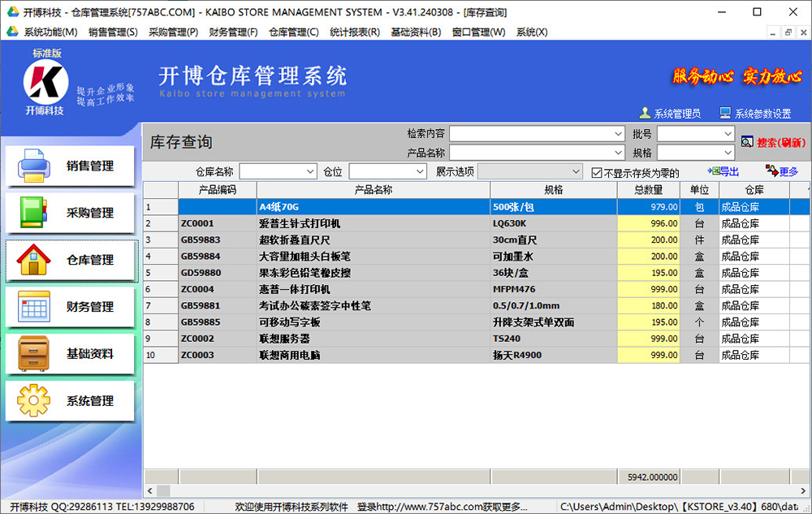
Task: Click the Kaibo K logo
Action: (45, 81)
